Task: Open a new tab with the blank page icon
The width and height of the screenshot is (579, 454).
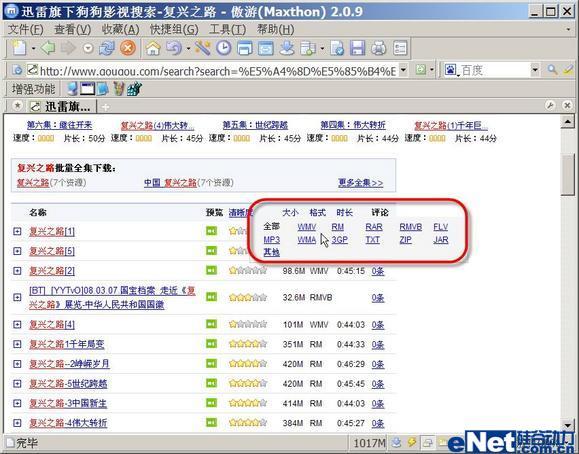Action: point(19,48)
